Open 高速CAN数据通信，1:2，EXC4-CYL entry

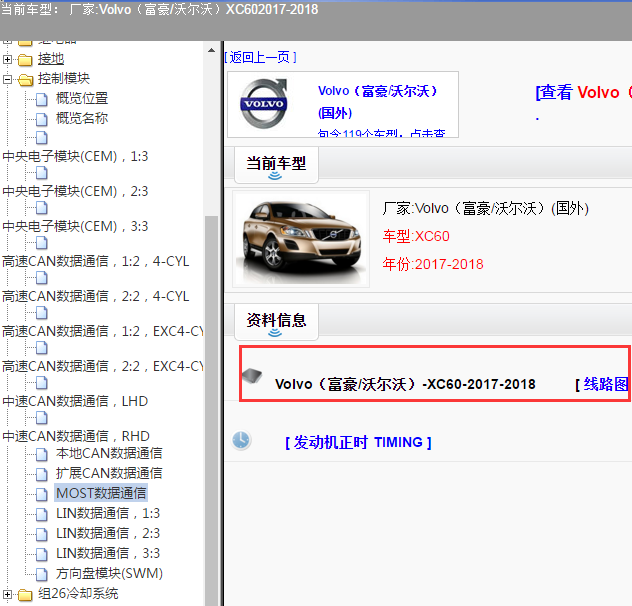(x=103, y=331)
